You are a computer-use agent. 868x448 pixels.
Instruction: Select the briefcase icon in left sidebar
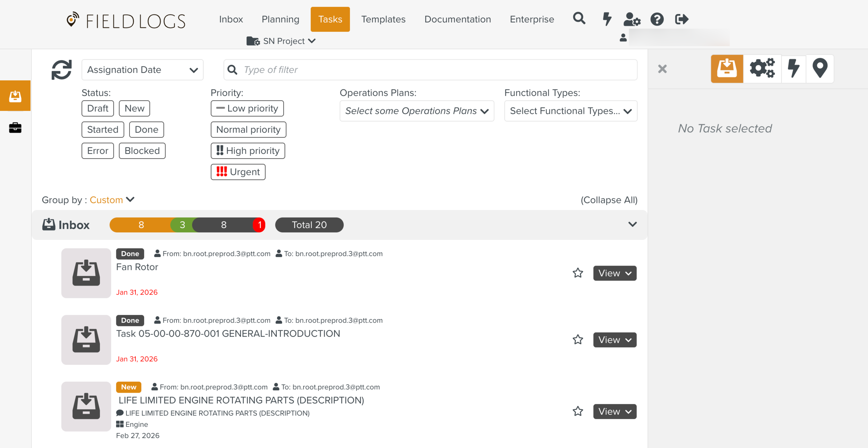[x=15, y=128]
